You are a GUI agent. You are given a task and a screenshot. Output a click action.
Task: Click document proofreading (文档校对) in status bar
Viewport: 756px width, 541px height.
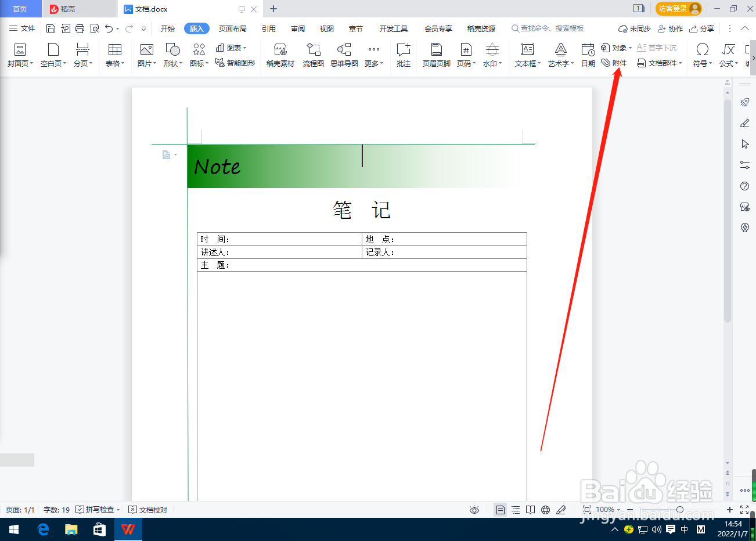tap(148, 510)
